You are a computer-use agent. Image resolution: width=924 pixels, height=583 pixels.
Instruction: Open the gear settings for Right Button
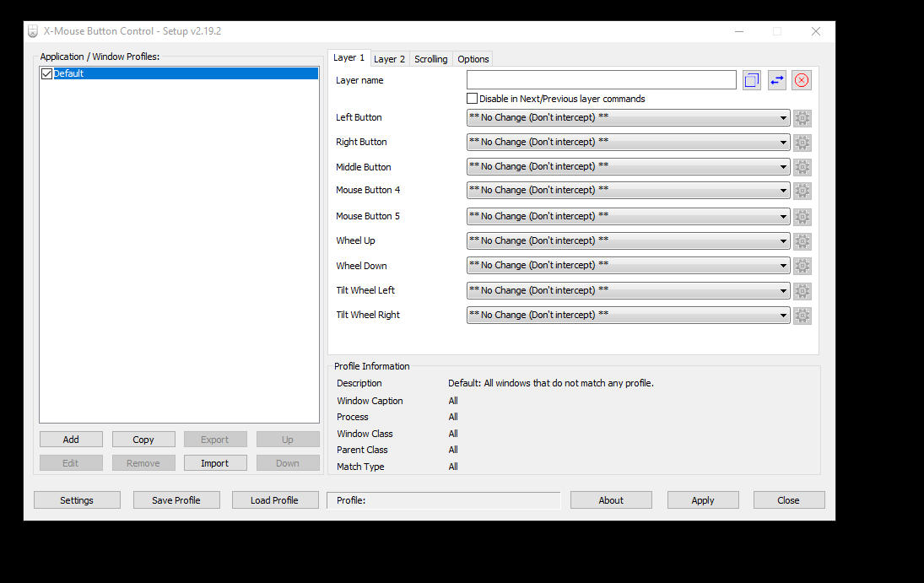802,143
